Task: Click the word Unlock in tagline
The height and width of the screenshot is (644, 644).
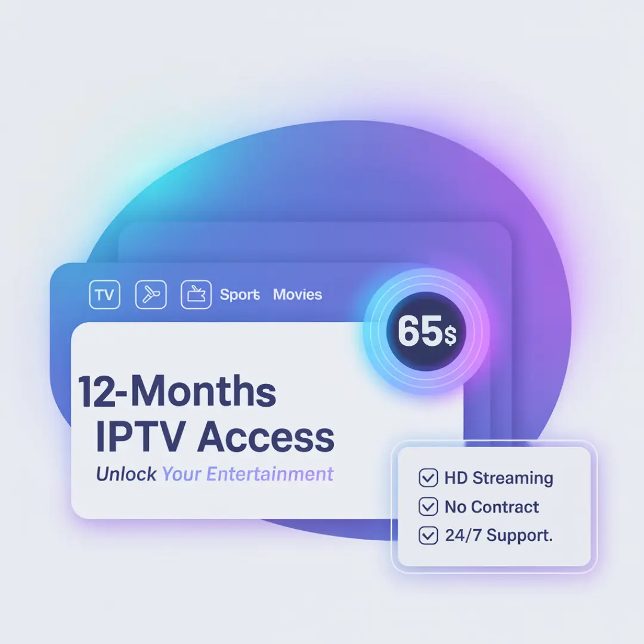Action: click(126, 474)
